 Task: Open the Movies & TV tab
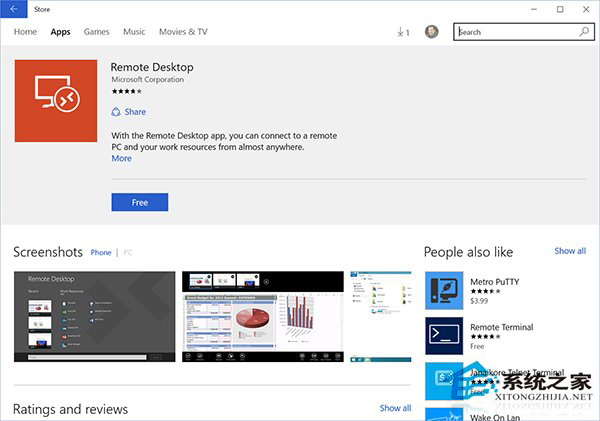(183, 32)
